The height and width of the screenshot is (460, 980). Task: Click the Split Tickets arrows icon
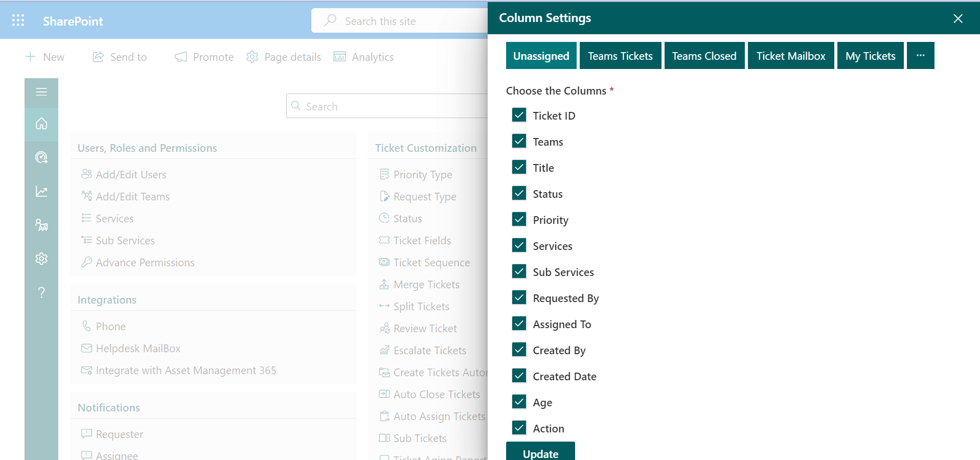384,306
